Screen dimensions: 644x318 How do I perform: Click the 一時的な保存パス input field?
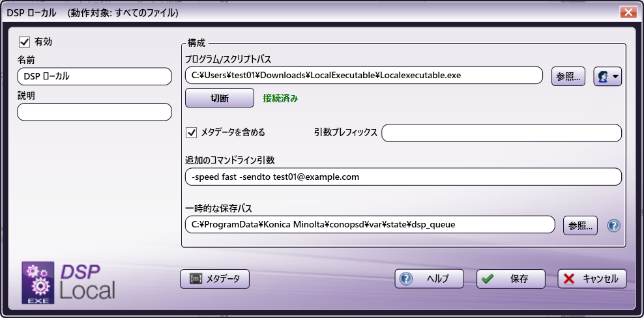[x=370, y=225]
